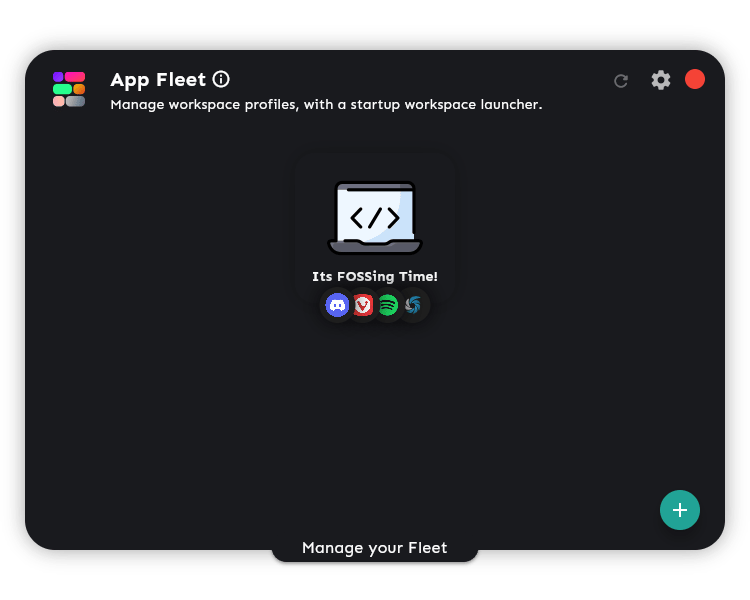750x600 pixels.
Task: Open the info icon beside App Fleet
Action: 221,79
